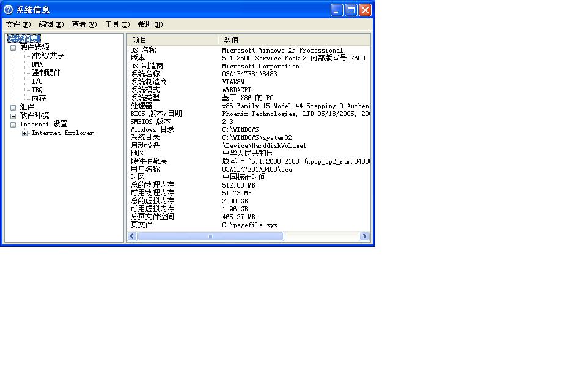Click the 版本 row label
The height and width of the screenshot is (372, 588).
(138, 58)
